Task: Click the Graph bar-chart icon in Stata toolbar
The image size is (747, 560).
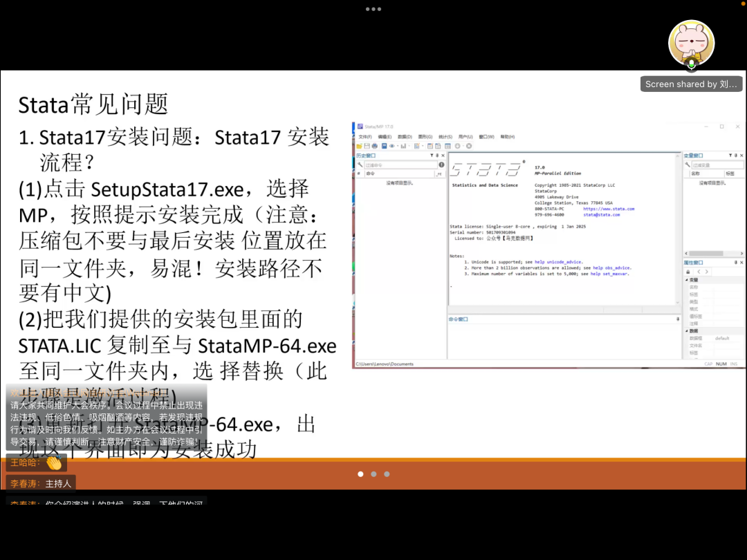Action: (403, 146)
